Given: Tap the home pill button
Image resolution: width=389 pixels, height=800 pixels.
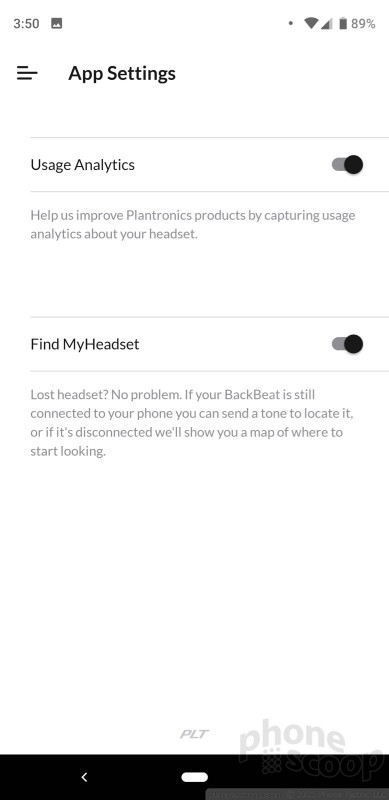Looking at the screenshot, I should 194,777.
